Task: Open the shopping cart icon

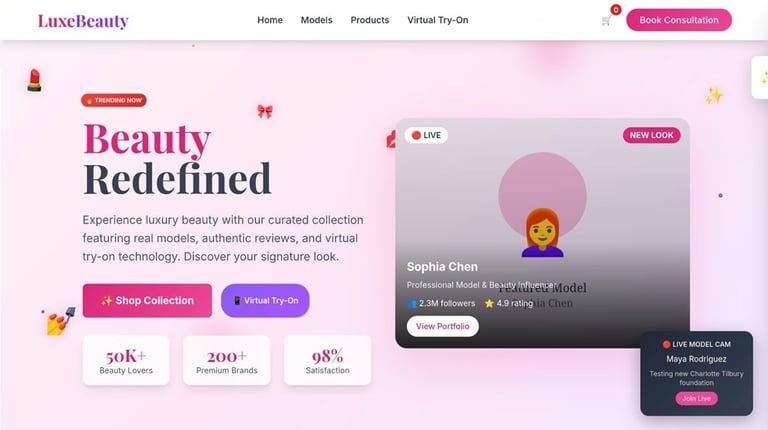Action: click(606, 21)
